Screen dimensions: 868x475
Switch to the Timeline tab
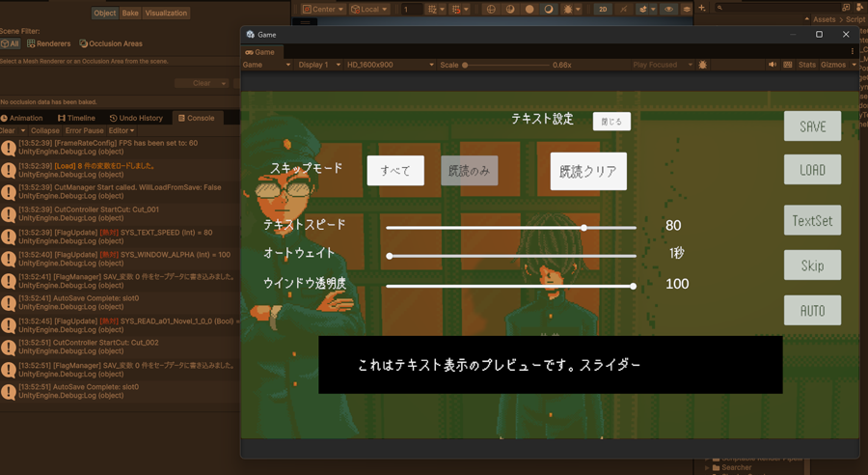[x=76, y=118]
